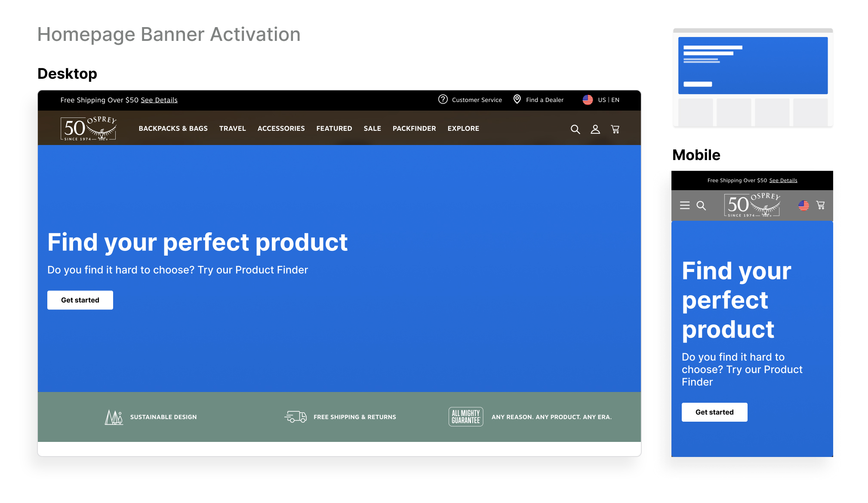The width and height of the screenshot is (868, 503).
Task: Click the Customer Service question mark icon
Action: point(443,99)
